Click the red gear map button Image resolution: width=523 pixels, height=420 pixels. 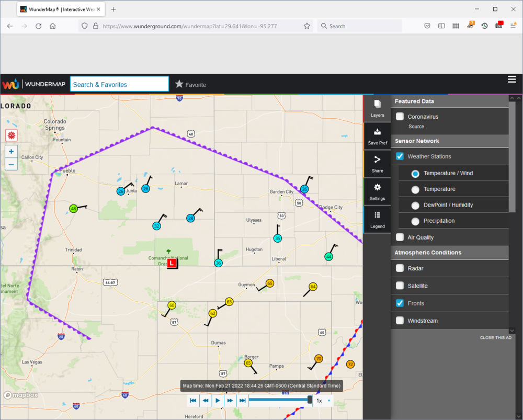pyautogui.click(x=11, y=135)
